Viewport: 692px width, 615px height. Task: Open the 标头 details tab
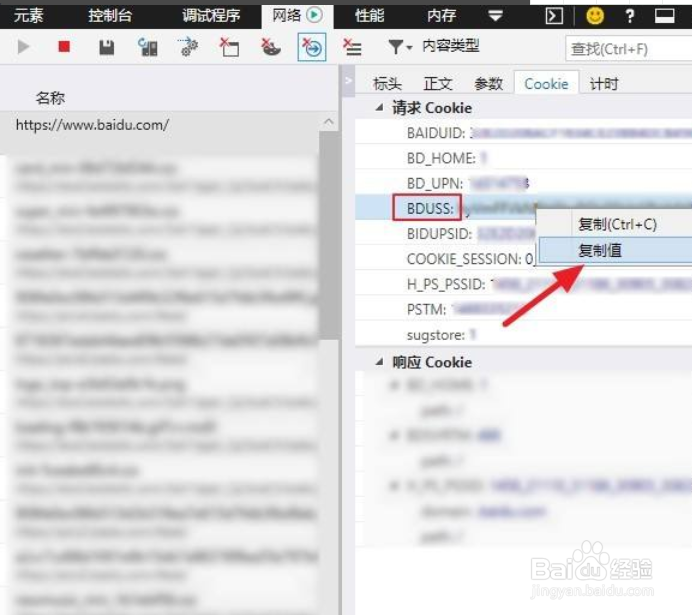point(387,83)
